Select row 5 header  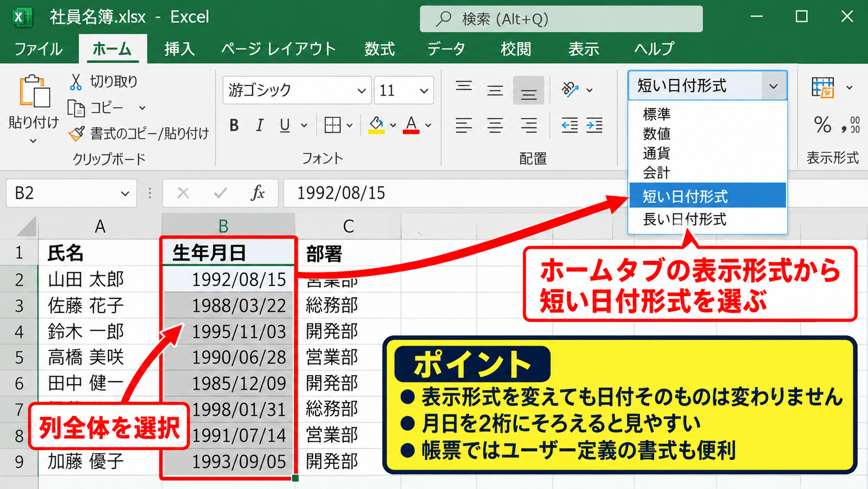click(19, 358)
